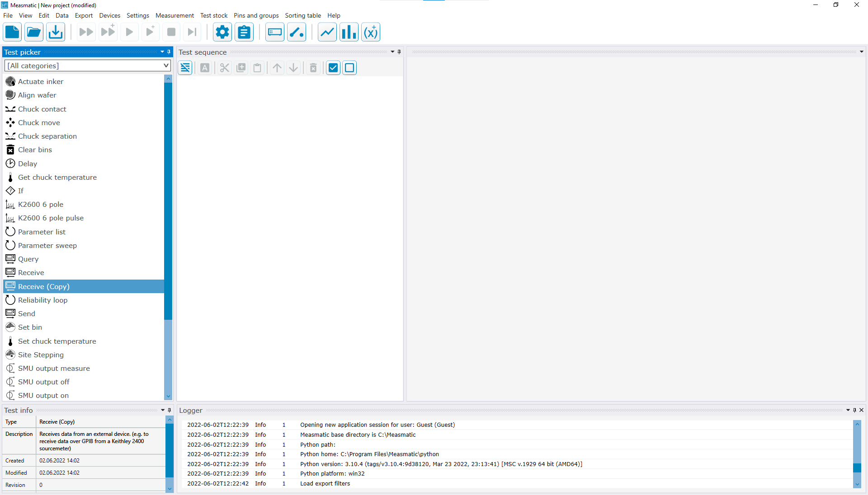The height and width of the screenshot is (495, 868).
Task: Click Test picker scrollbar up arrow
Action: pyautogui.click(x=168, y=79)
